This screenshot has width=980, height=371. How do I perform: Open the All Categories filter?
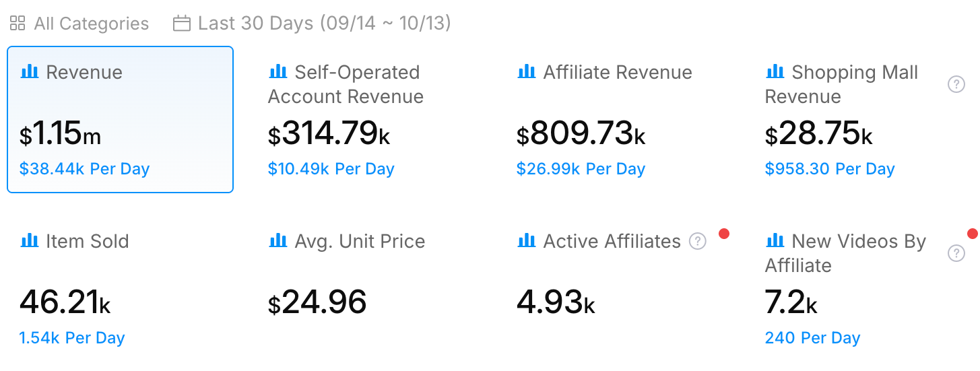point(79,24)
